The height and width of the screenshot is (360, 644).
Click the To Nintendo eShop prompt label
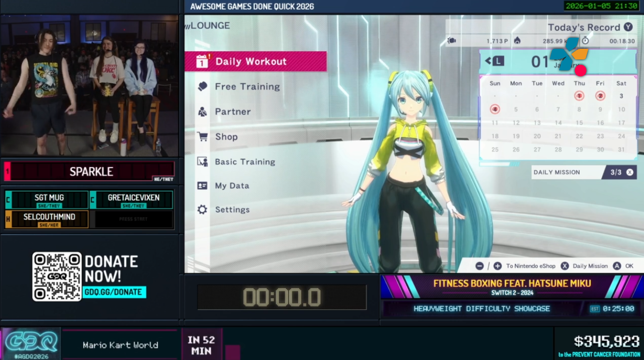(531, 266)
